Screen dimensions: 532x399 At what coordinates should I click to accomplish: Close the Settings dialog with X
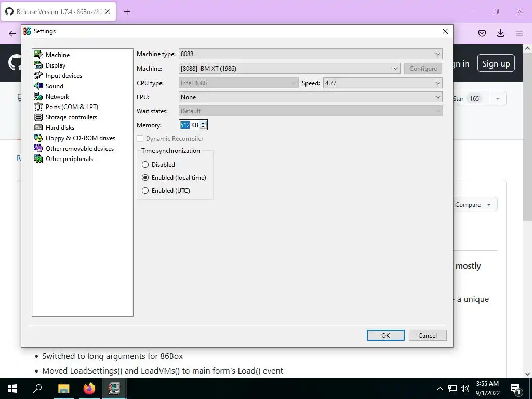(445, 31)
